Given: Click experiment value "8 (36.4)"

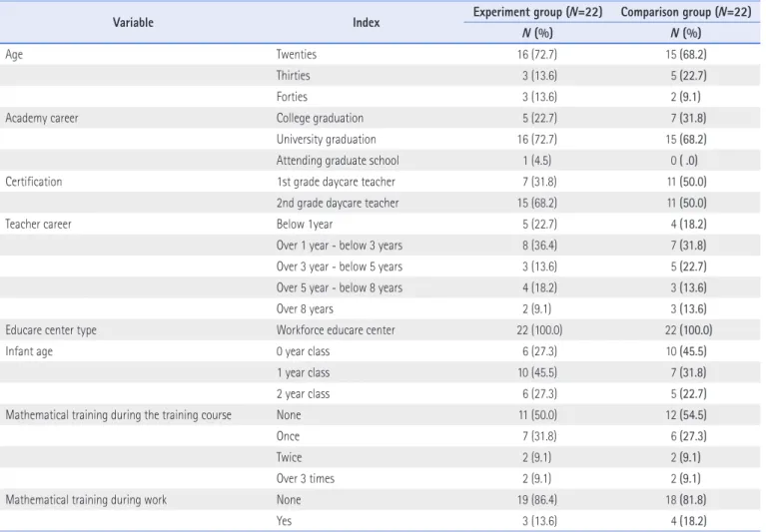Looking at the screenshot, I should coord(539,246).
